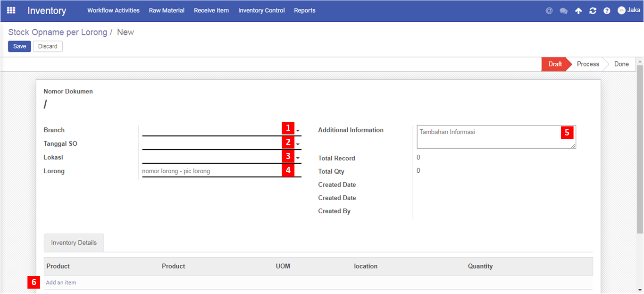Open the Reports menu

click(x=304, y=10)
